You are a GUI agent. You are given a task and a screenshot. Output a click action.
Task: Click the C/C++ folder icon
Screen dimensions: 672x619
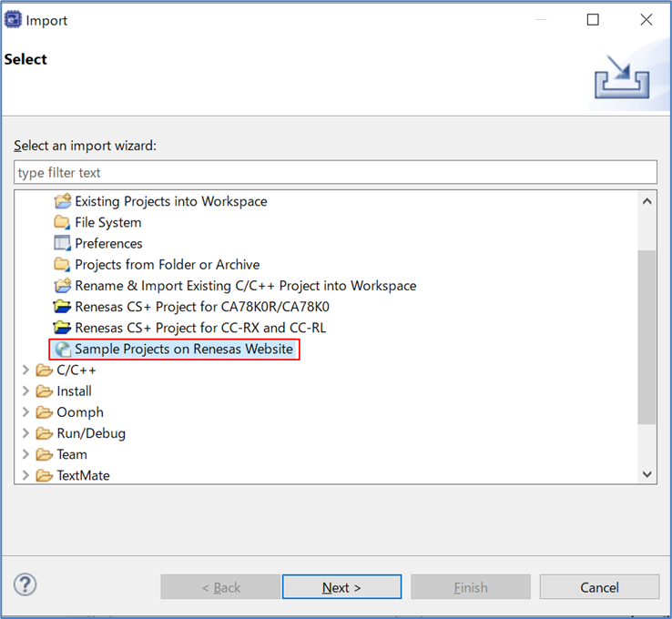pyautogui.click(x=44, y=370)
